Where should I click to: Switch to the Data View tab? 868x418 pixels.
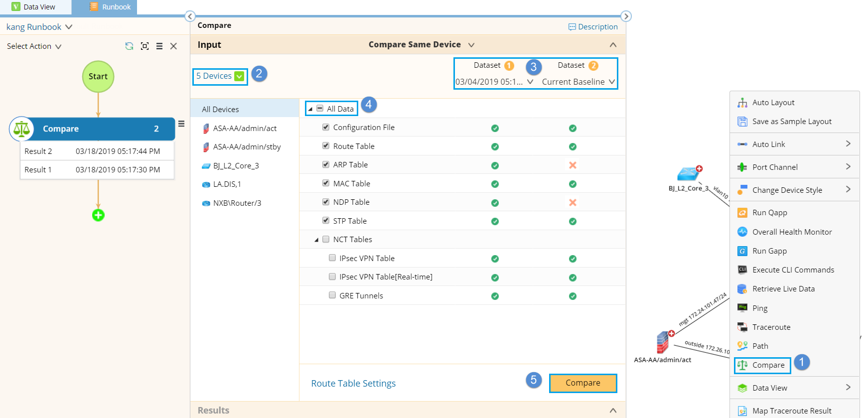[x=35, y=7]
